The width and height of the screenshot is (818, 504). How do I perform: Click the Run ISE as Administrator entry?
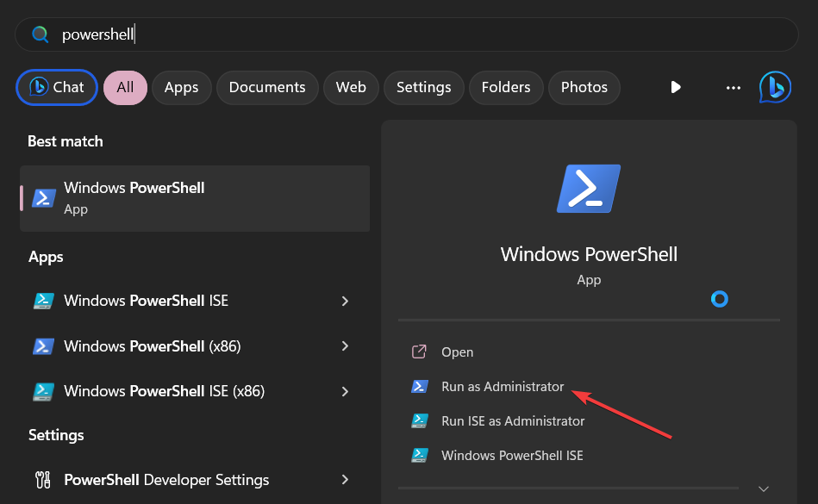click(x=514, y=420)
